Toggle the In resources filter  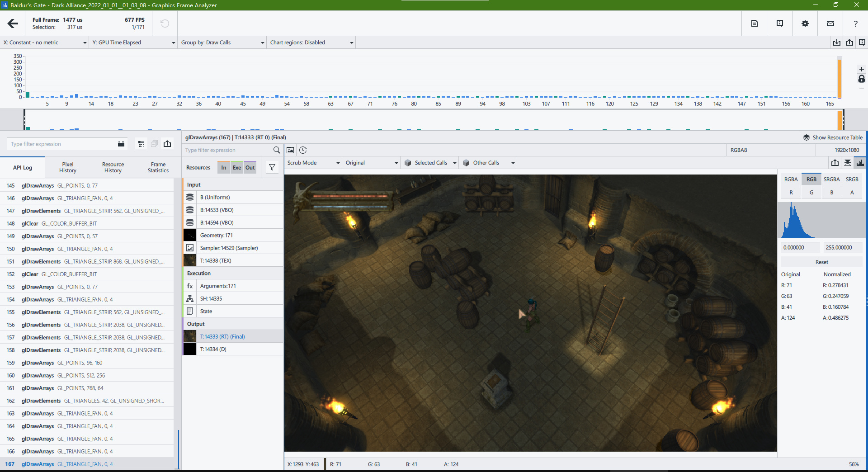[x=223, y=167]
